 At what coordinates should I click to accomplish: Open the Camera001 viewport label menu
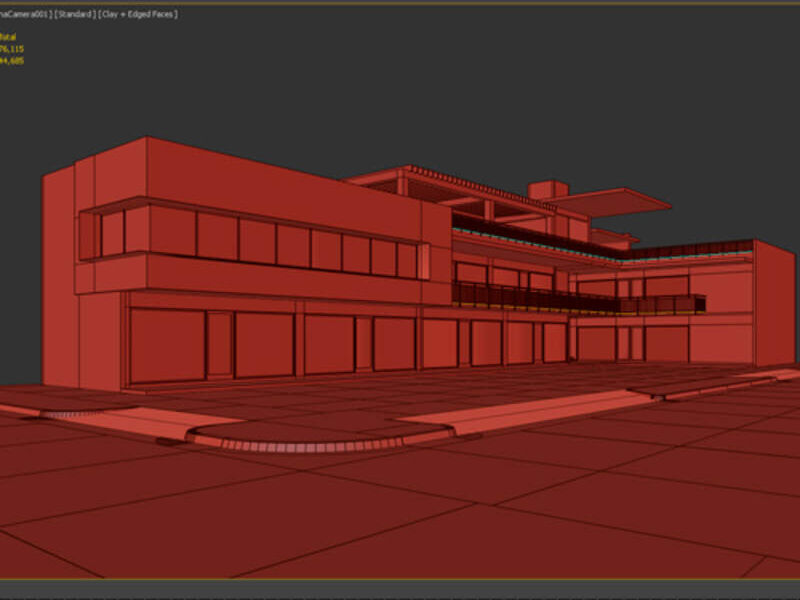26,14
